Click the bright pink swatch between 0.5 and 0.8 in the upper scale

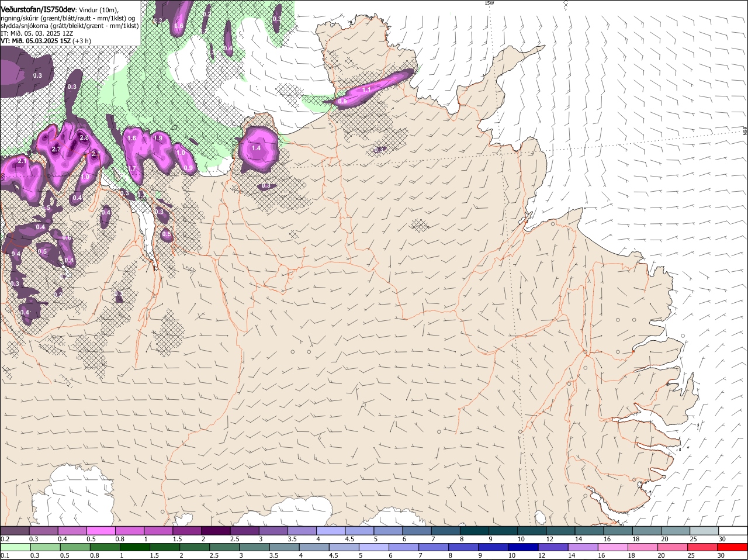(101, 530)
